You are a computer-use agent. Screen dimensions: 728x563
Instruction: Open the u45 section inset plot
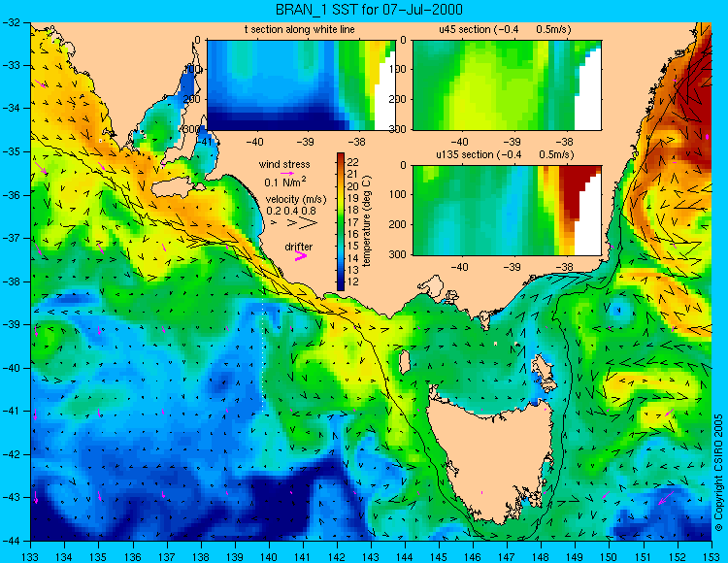pos(507,85)
